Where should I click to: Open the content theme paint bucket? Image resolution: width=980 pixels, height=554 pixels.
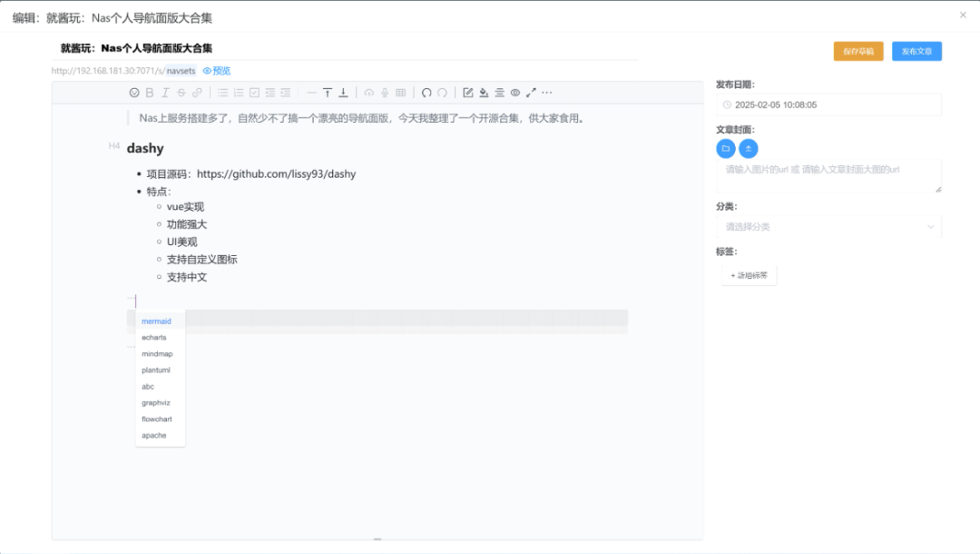point(484,93)
